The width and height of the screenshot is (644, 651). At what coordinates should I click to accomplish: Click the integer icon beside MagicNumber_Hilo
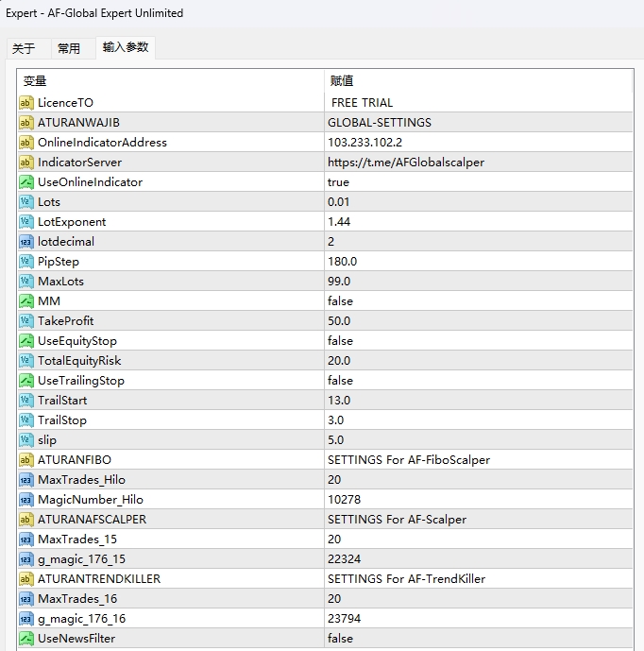pyautogui.click(x=26, y=499)
